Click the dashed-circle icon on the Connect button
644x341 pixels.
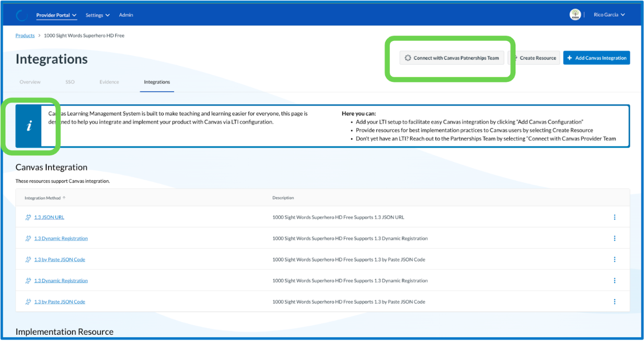click(408, 58)
